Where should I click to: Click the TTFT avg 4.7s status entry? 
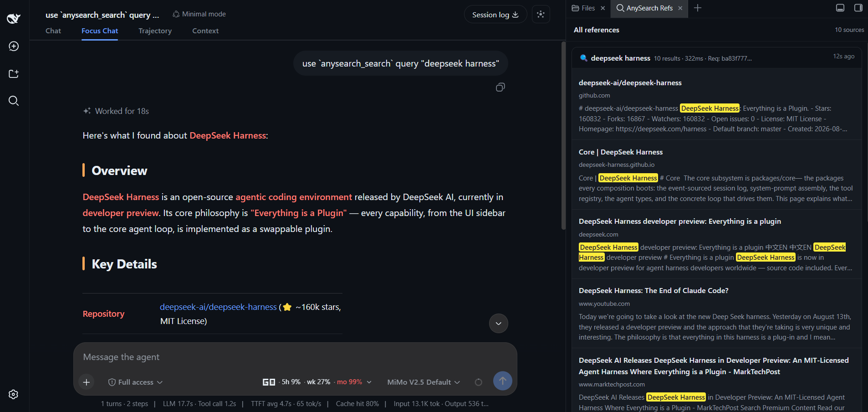[x=286, y=403]
